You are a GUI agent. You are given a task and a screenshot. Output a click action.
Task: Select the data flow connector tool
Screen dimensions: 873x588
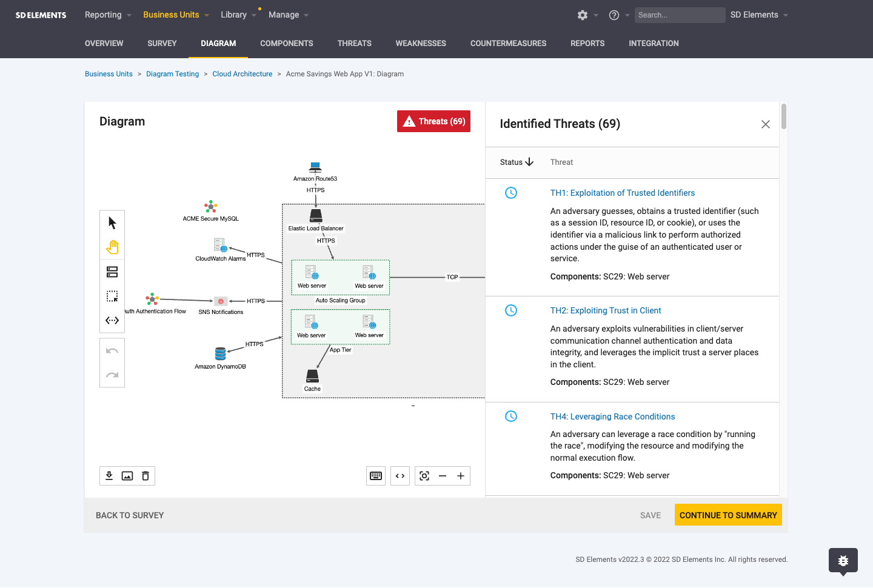coord(112,320)
